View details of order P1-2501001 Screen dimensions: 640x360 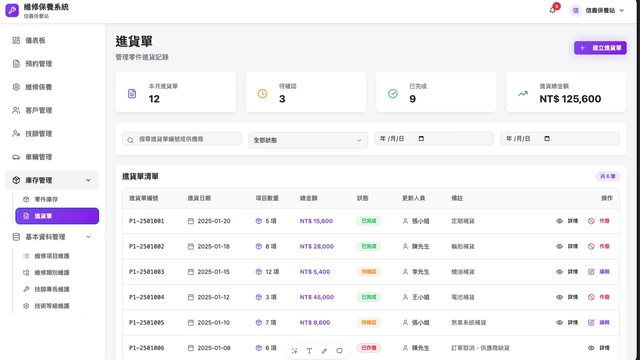pos(567,221)
